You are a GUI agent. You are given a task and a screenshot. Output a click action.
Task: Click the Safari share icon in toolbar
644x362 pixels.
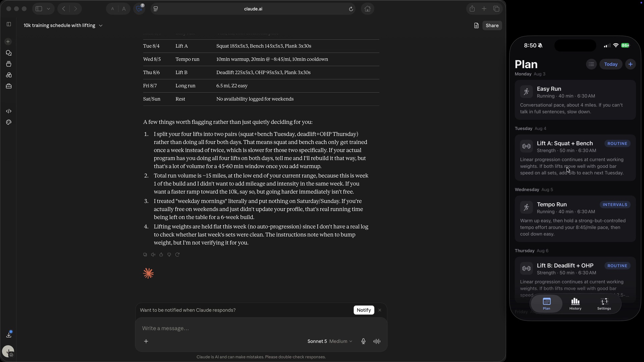point(472,9)
